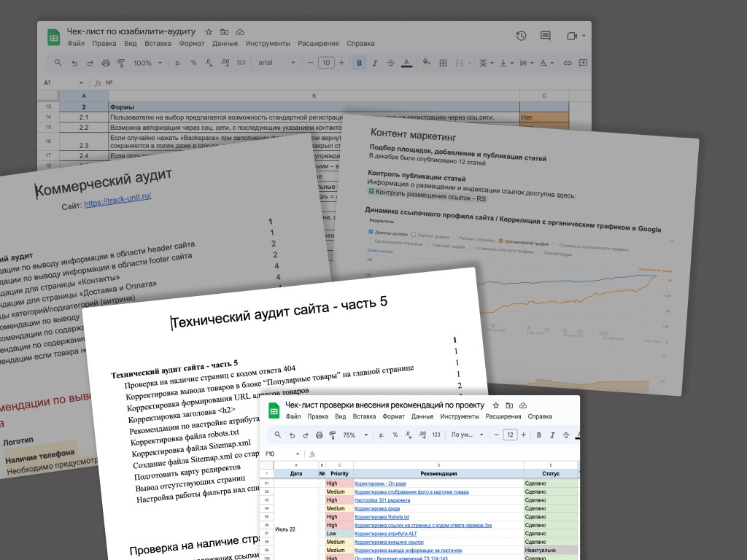This screenshot has width=747, height=560.
Task: Open comments icon in top spreadsheet
Action: click(545, 36)
